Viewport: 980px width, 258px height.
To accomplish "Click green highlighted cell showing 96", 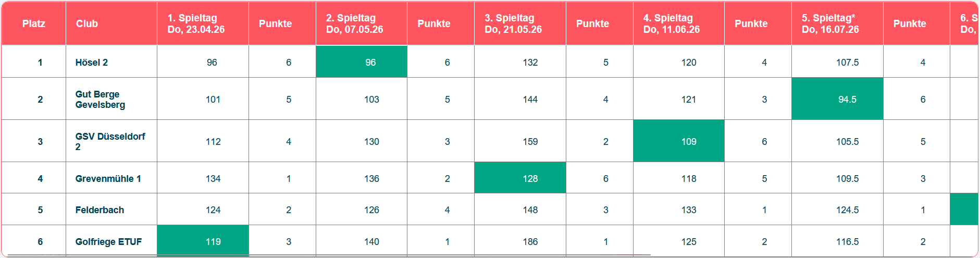I will point(362,62).
